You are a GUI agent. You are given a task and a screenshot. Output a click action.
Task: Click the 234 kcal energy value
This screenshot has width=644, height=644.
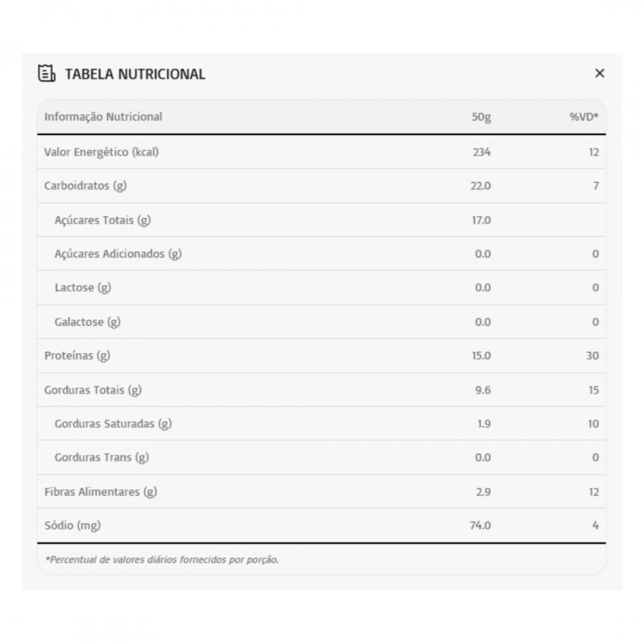481,152
